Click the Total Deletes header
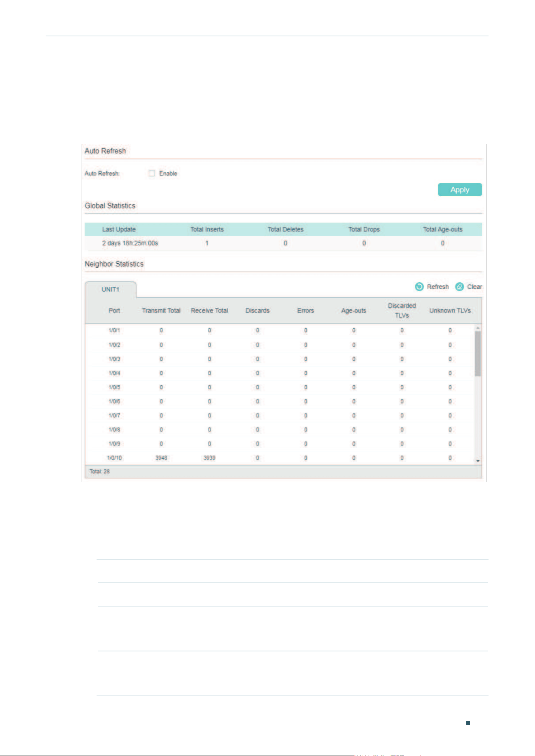Screen dimensions: 535x756 click(x=285, y=229)
